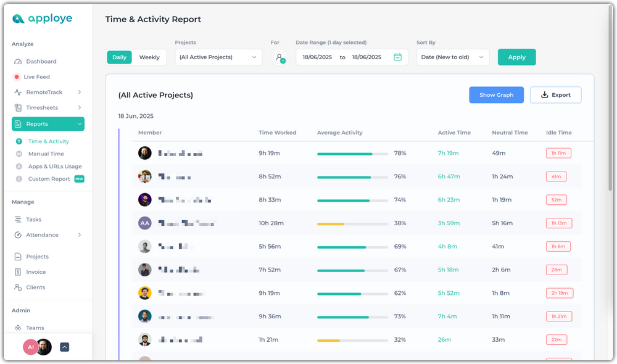Change the Sort By order

(453, 56)
